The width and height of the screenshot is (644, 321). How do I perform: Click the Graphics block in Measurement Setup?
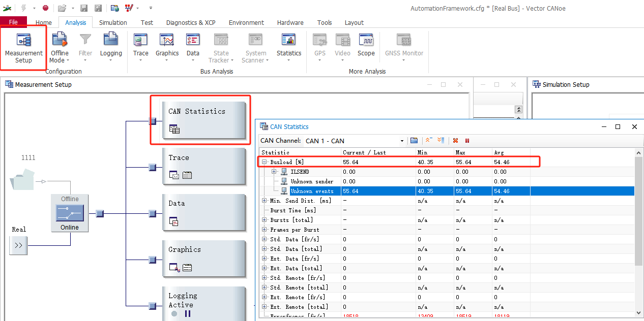pos(204,259)
